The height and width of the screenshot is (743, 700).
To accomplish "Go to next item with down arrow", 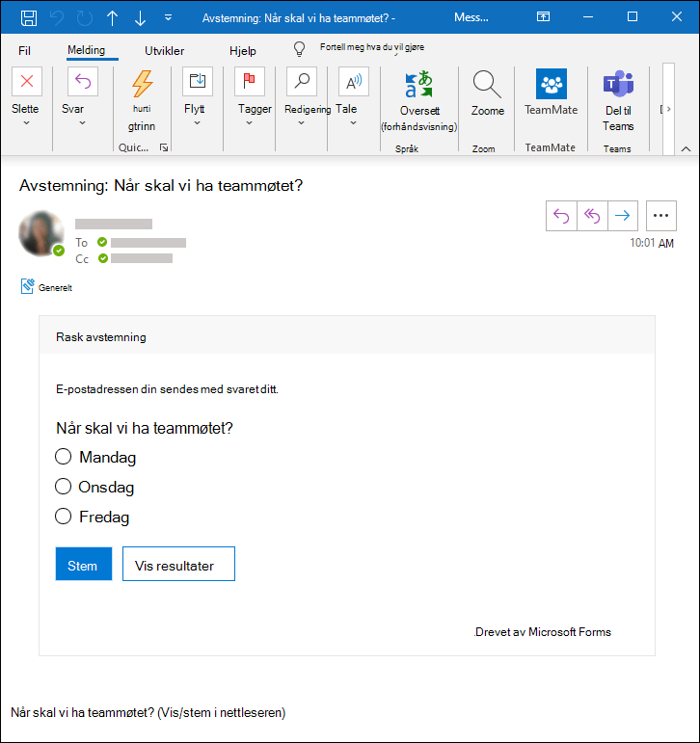I will 140,18.
